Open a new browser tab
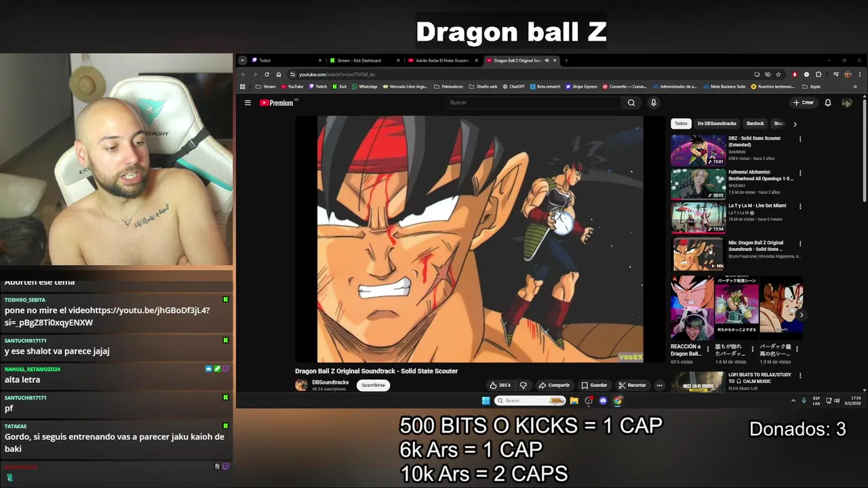 pos(566,60)
